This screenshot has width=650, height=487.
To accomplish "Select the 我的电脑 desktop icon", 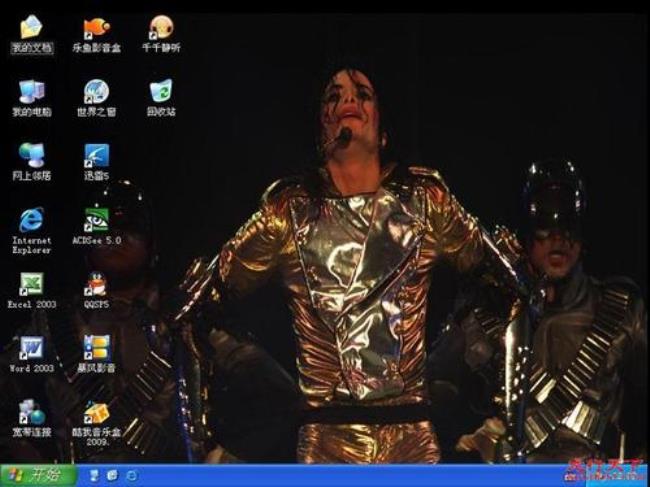I will click(32, 98).
